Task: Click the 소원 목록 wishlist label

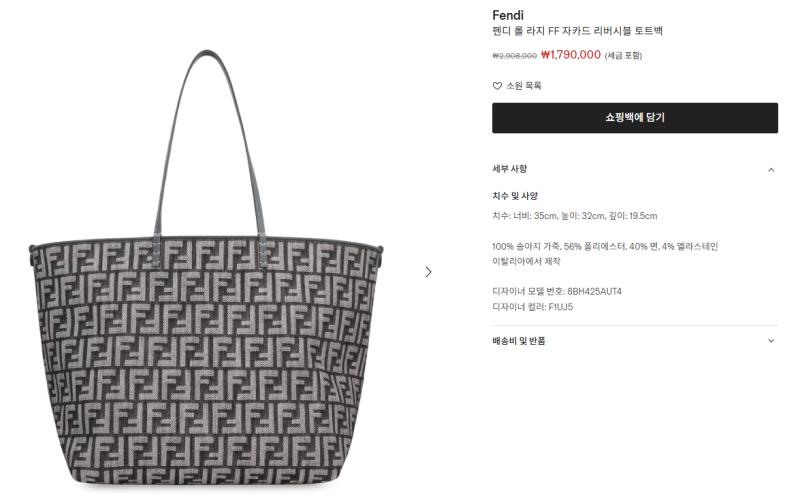Action: (x=523, y=86)
